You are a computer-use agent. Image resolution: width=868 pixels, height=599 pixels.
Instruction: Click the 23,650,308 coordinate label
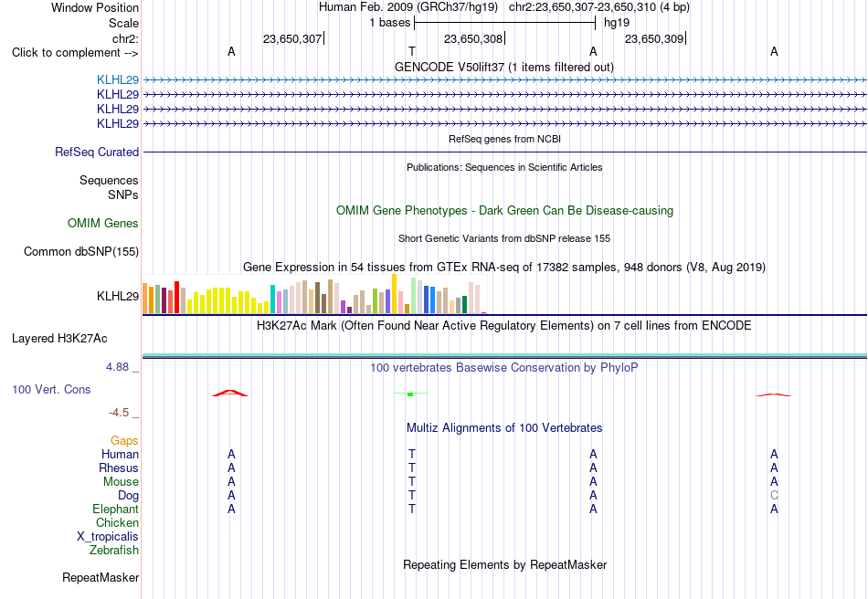[473, 39]
